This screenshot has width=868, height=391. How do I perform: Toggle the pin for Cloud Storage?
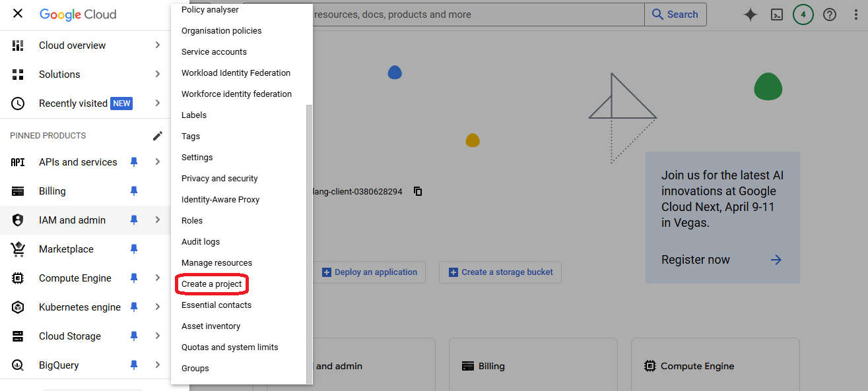134,336
